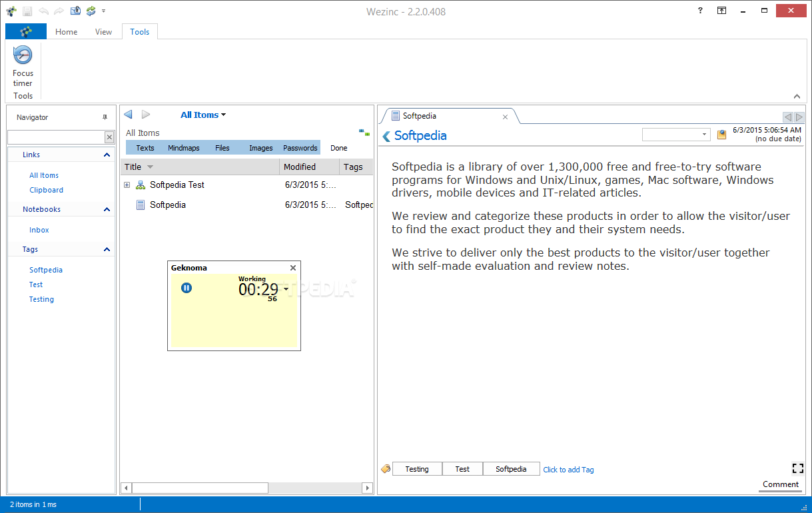
Task: Click the green Sync arrows icon
Action: pos(91,11)
